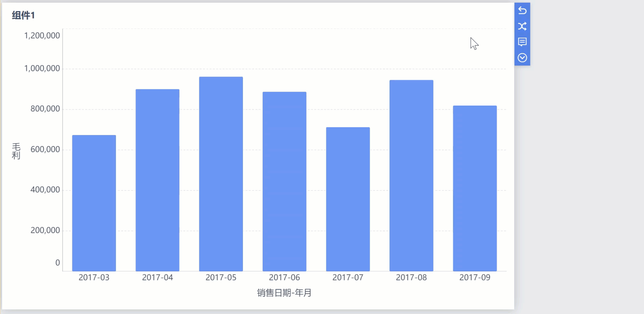
Task: Click the 毛利 y-axis title
Action: [x=16, y=151]
